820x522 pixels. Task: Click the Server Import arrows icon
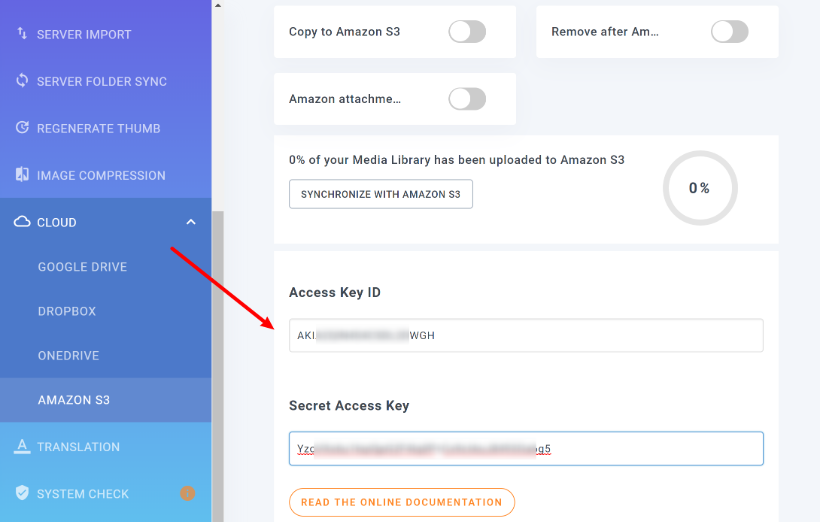click(22, 33)
